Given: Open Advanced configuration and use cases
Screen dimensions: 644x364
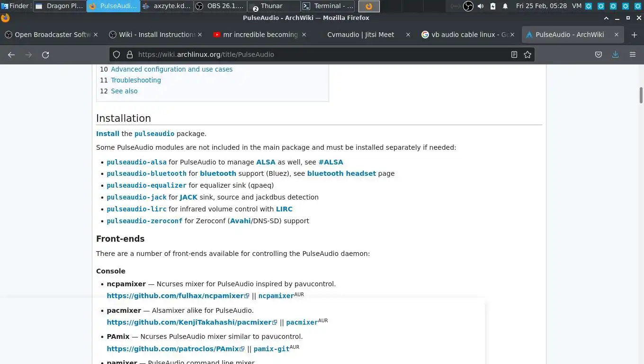Looking at the screenshot, I should [171, 69].
